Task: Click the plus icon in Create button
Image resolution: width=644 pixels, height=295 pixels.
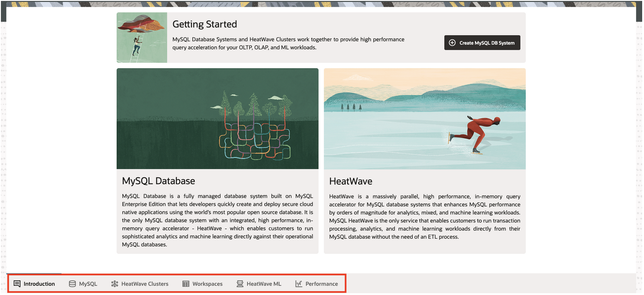Action: tap(452, 43)
